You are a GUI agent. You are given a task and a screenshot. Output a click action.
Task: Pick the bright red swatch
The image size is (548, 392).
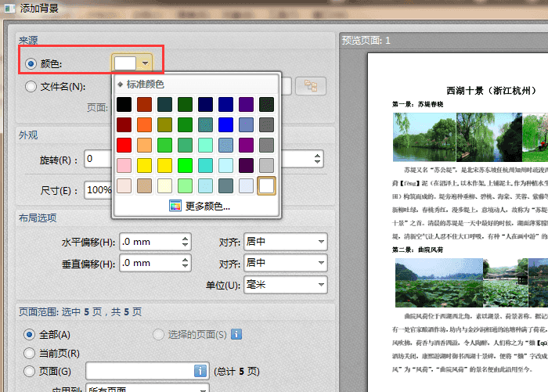tap(124, 145)
